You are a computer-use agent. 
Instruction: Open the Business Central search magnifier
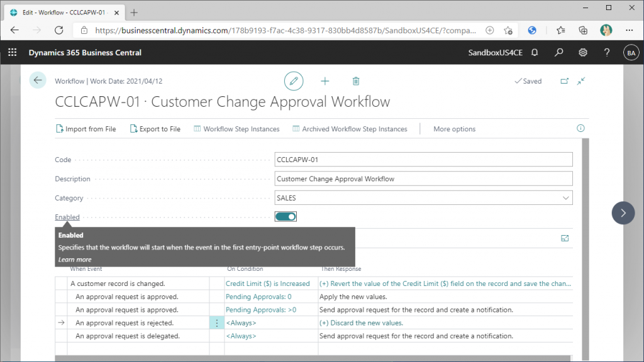click(558, 53)
